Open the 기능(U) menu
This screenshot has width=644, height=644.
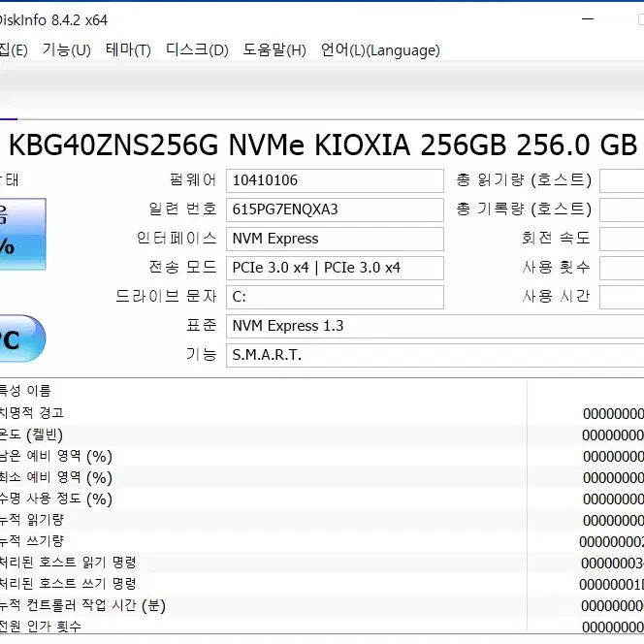point(67,50)
